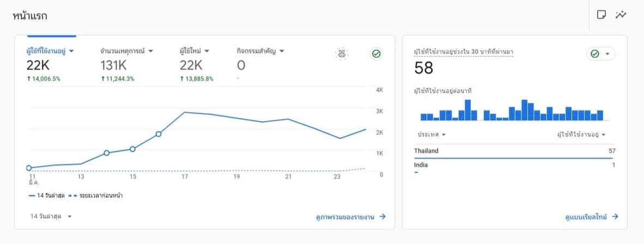Open the 14 วันล่าสุด date range dropdown

click(x=51, y=216)
